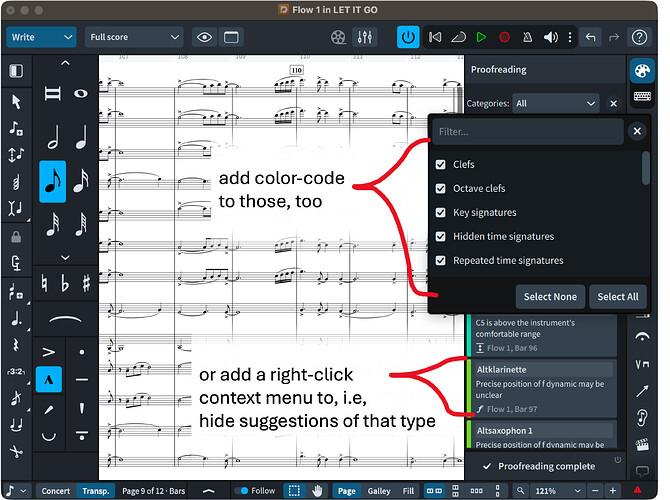Click the natural accidental icon
The width and height of the screenshot is (670, 500).
pos(44,283)
